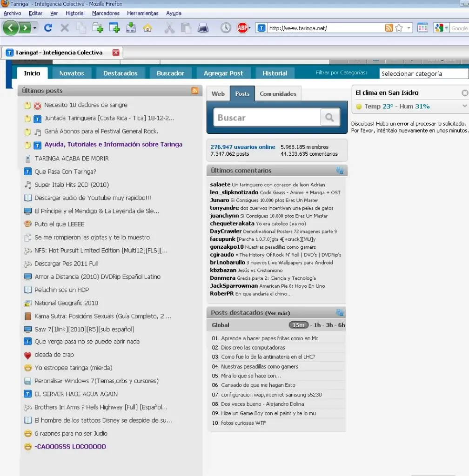Click the magnifying glass search button

click(x=330, y=117)
